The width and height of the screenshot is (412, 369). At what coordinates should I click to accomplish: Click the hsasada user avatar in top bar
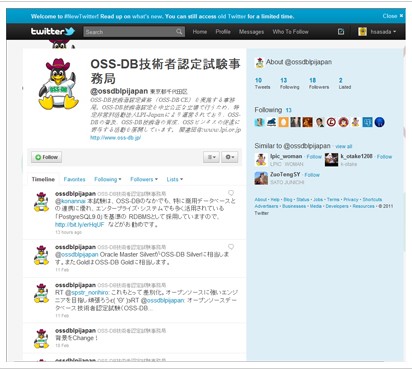[x=362, y=32]
